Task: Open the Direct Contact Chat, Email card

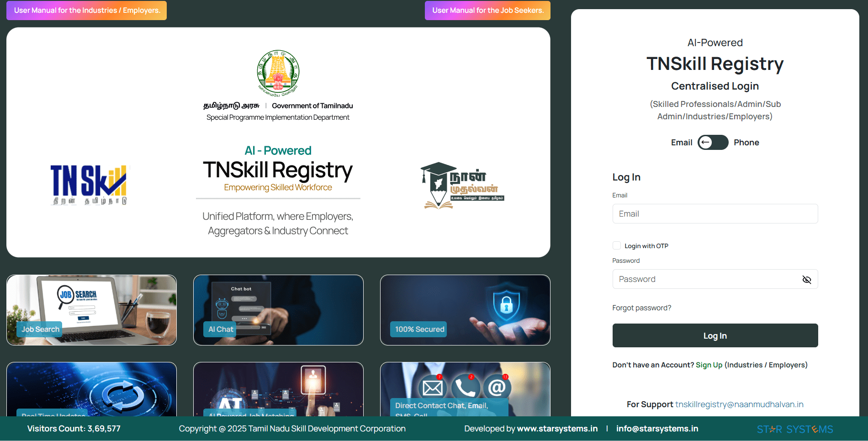Action: (x=465, y=389)
